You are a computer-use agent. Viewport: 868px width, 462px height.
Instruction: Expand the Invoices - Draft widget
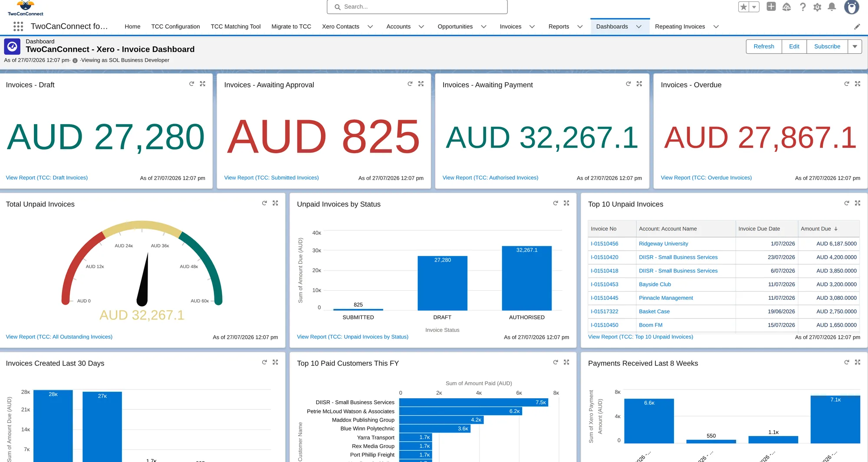(203, 84)
